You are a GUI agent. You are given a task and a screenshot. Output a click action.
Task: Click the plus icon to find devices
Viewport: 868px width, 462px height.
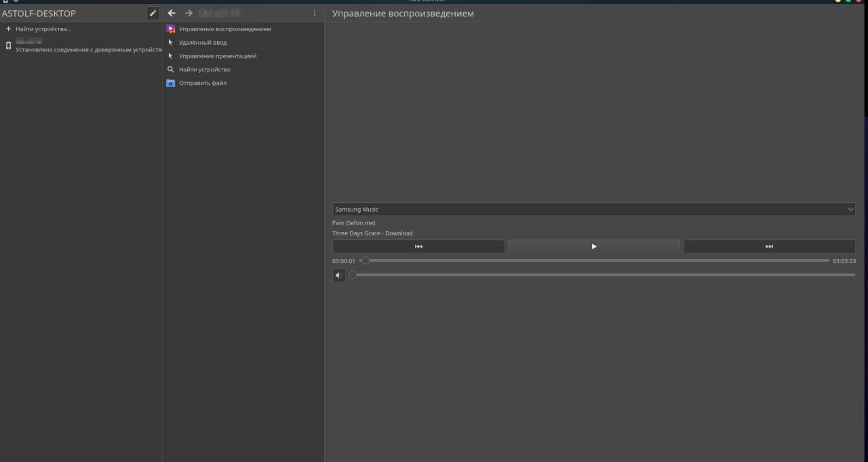[8, 29]
